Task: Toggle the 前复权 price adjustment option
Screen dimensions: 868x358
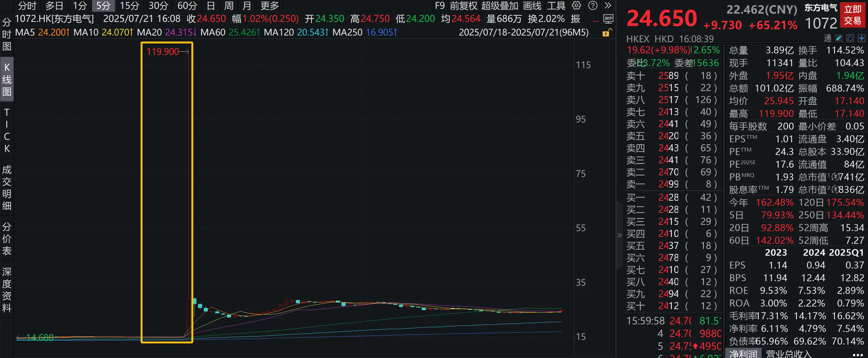Action: click(463, 5)
